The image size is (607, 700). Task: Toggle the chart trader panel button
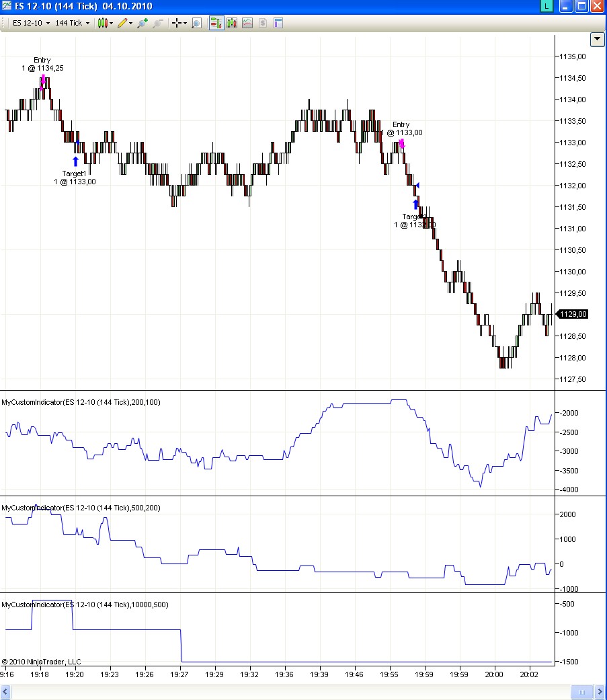click(216, 23)
